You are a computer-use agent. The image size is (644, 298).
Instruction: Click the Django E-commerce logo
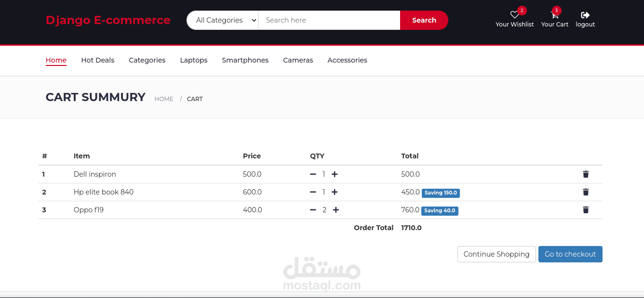[108, 20]
